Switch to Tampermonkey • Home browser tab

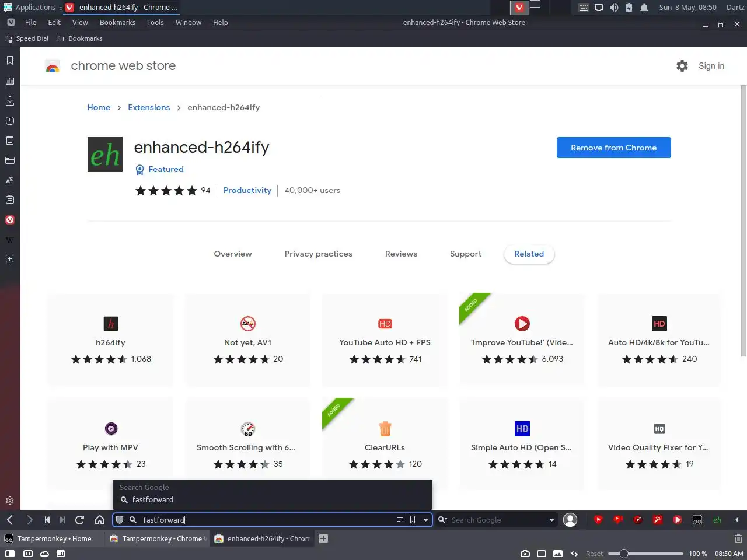(x=53, y=538)
